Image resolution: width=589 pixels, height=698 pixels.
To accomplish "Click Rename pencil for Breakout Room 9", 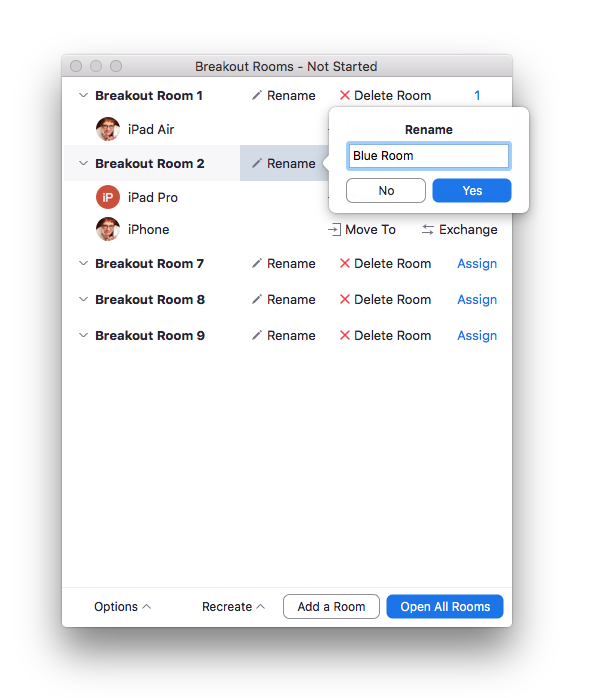I will pyautogui.click(x=256, y=335).
